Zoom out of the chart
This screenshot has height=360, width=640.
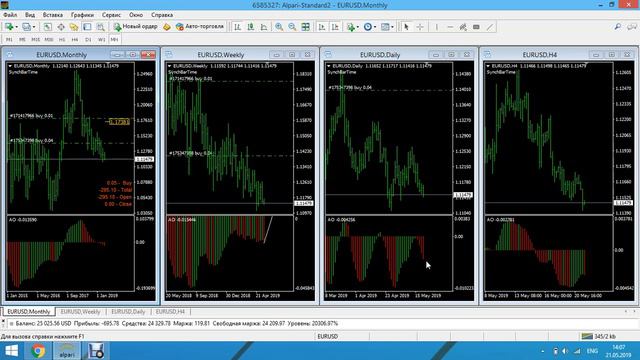tap(292, 27)
